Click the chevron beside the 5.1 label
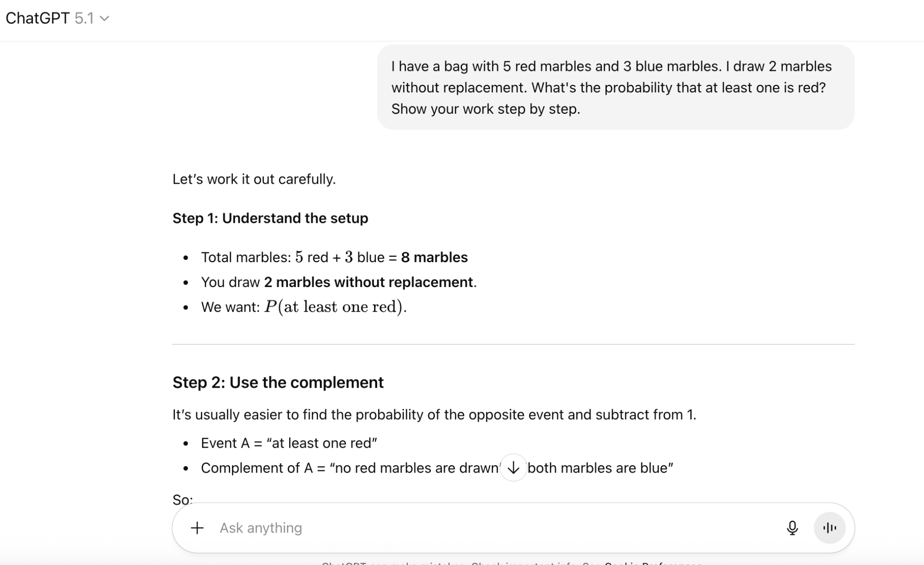Image resolution: width=924 pixels, height=565 pixels. 105,19
